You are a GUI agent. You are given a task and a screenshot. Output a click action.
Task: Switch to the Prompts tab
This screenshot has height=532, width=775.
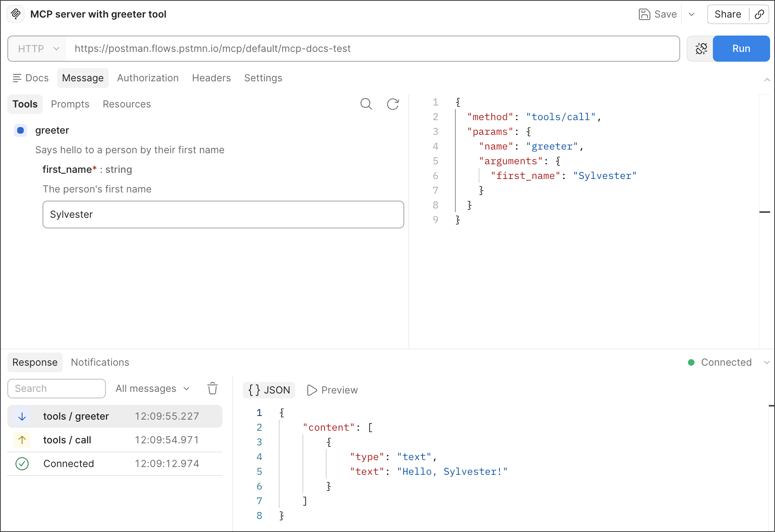[70, 104]
